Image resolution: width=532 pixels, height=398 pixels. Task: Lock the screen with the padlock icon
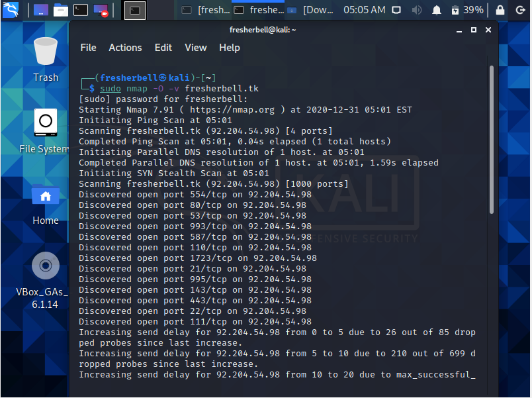[x=500, y=10]
